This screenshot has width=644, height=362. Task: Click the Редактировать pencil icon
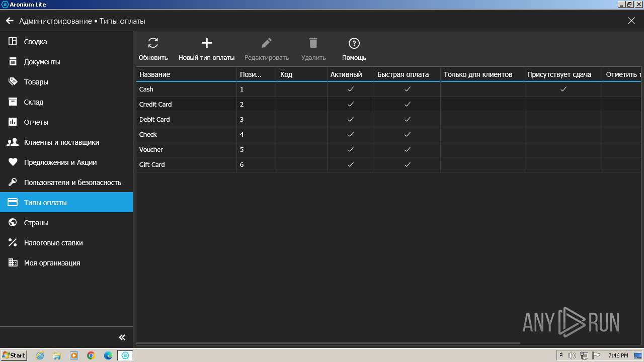tap(267, 43)
